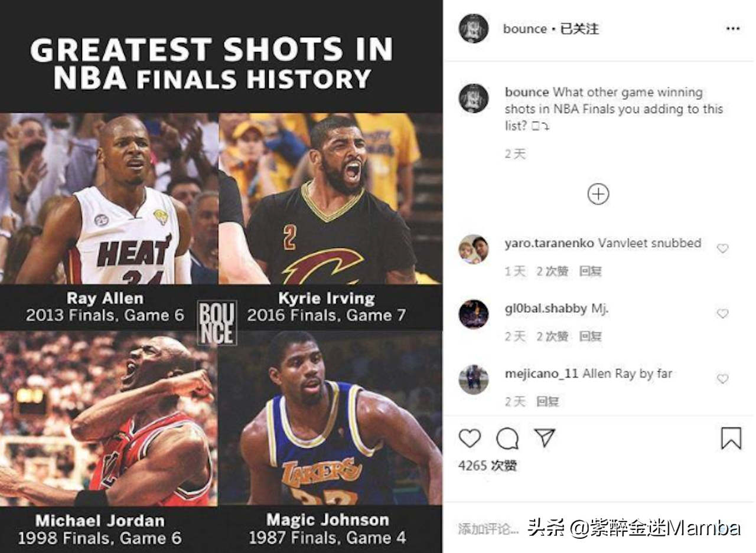Open bounce profile avatar in header
The image size is (756, 553).
[474, 28]
